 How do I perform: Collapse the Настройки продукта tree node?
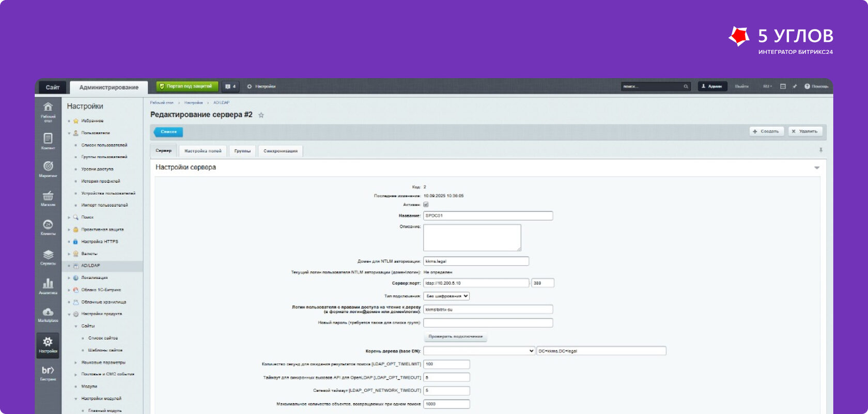tap(69, 314)
